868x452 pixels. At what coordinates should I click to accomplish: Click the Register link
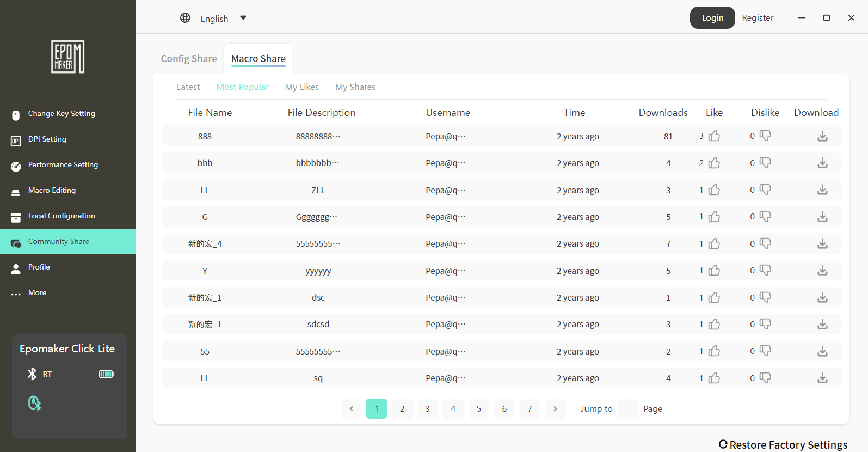click(x=758, y=18)
